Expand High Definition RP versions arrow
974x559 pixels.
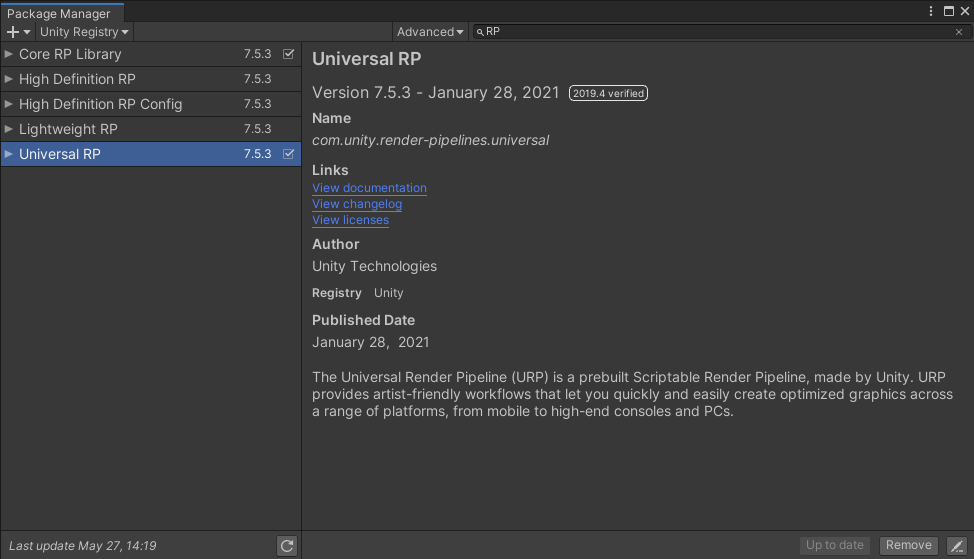(9, 79)
